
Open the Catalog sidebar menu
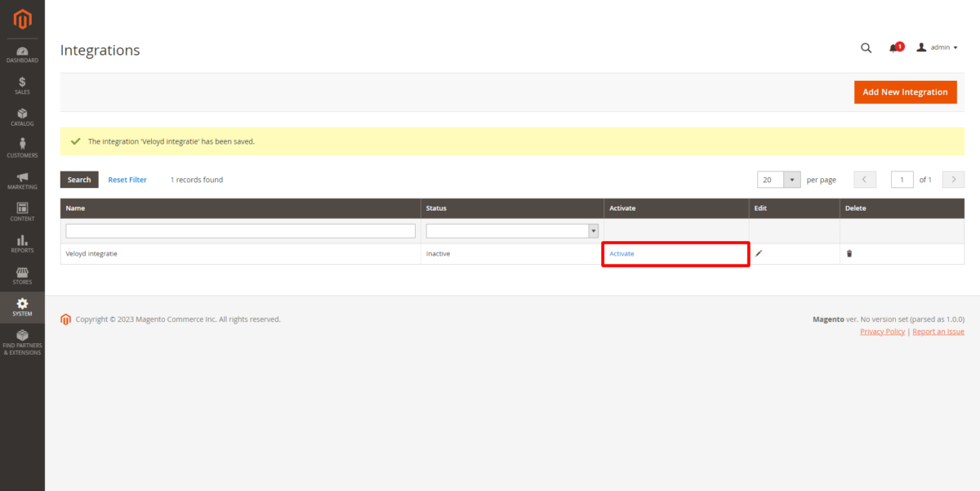tap(22, 117)
